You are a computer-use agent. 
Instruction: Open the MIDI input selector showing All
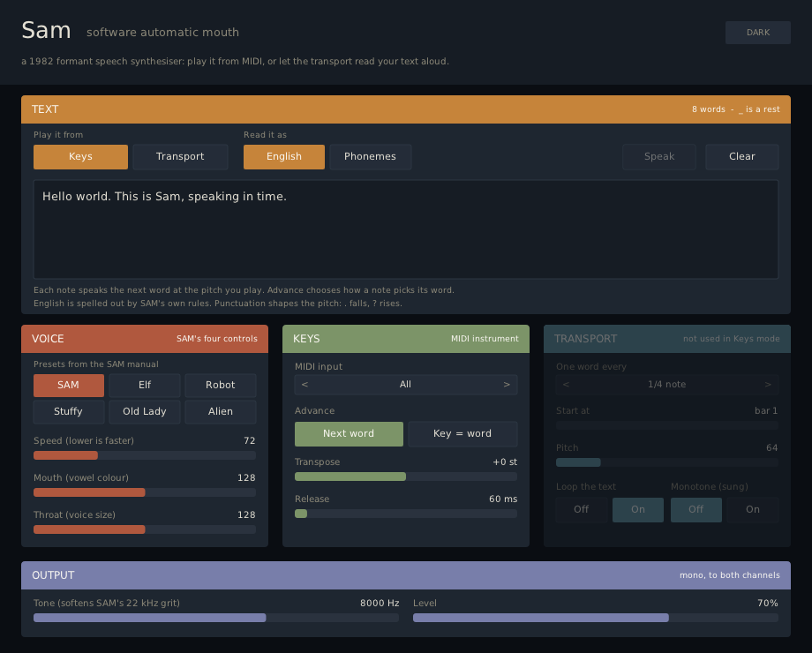pyautogui.click(x=406, y=384)
